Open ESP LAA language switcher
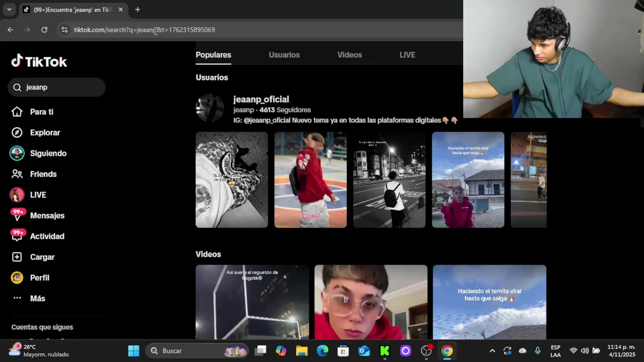This screenshot has width=644, height=362. tap(555, 351)
